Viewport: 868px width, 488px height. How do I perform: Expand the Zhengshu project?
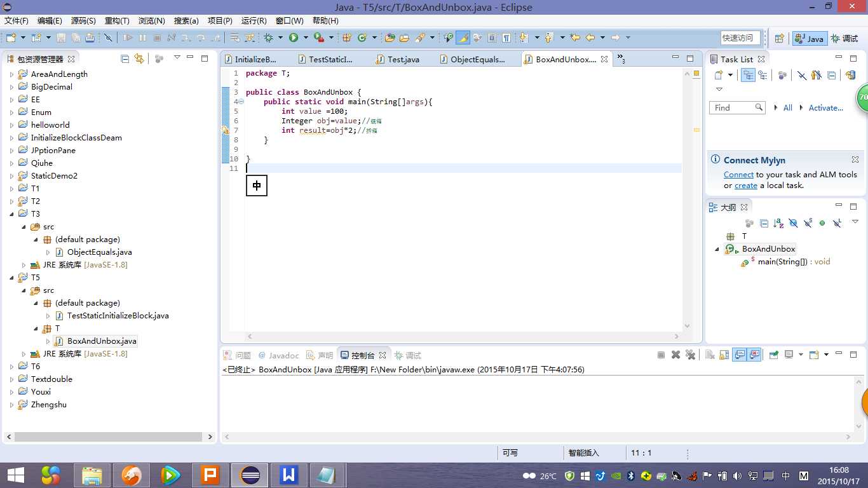tap(11, 405)
